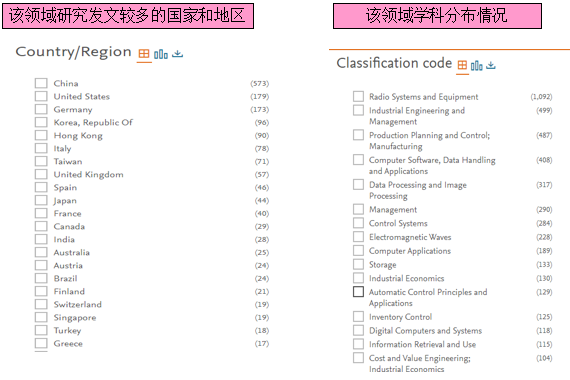Check the India checkbox
This screenshot has width=570, height=380.
pos(41,239)
